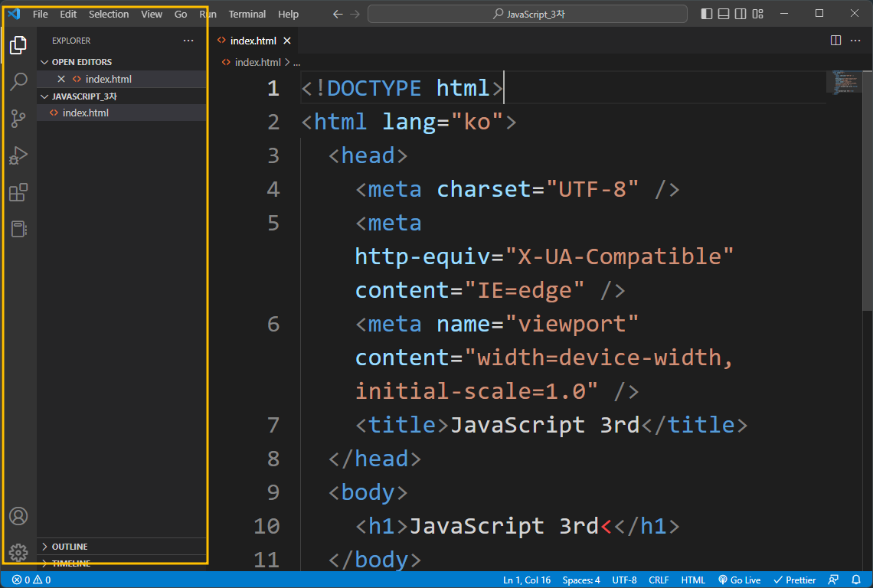This screenshot has height=588, width=873.
Task: Open the Terminal menu
Action: pyautogui.click(x=247, y=14)
